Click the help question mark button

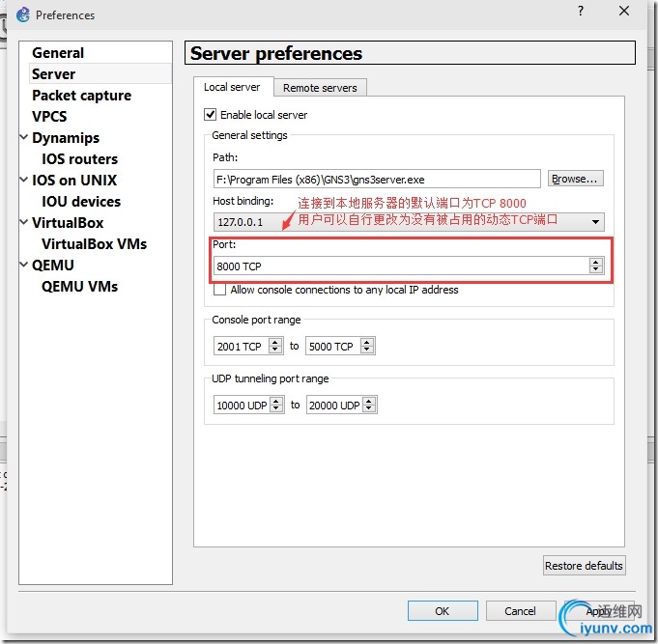[581, 11]
